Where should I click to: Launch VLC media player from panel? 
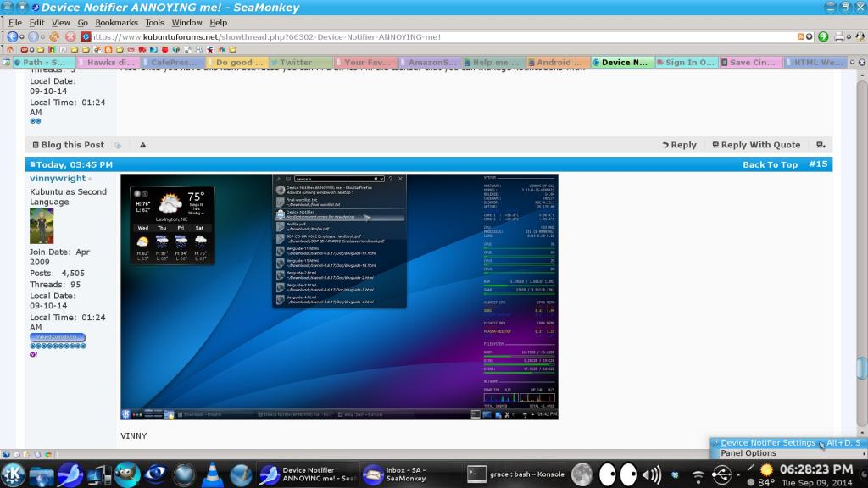click(x=213, y=474)
